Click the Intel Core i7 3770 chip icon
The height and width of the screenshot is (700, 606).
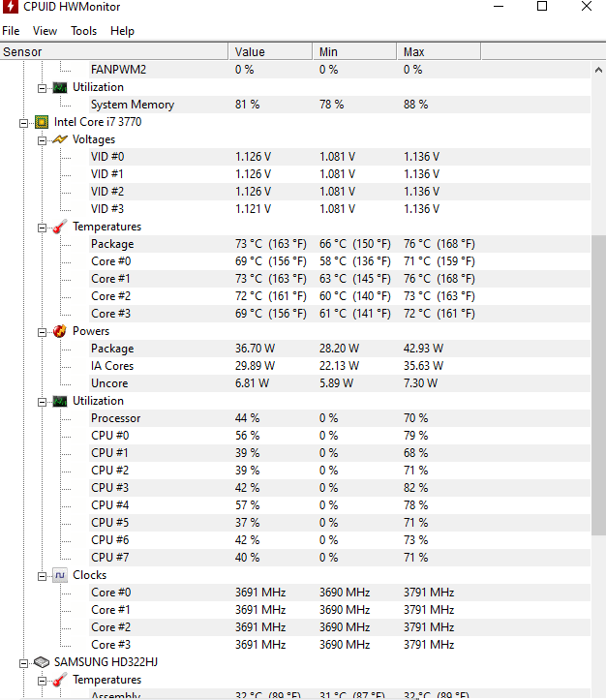coord(42,122)
